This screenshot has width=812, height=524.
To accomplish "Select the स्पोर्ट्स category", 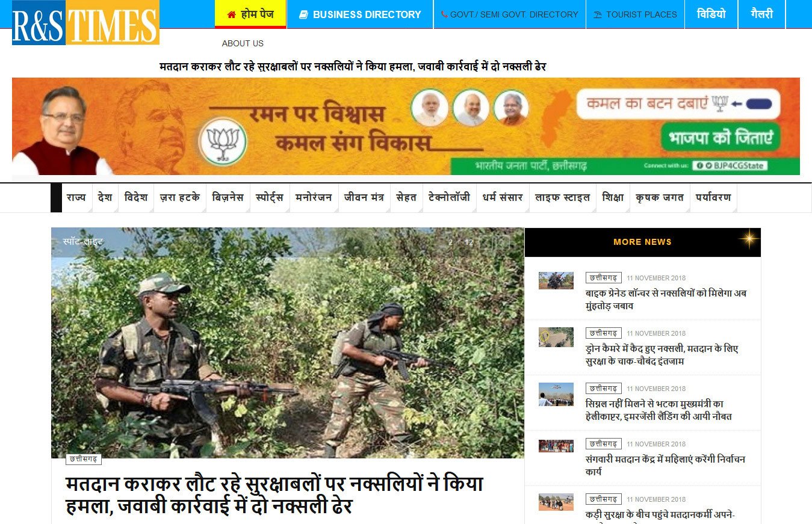I will [269, 197].
